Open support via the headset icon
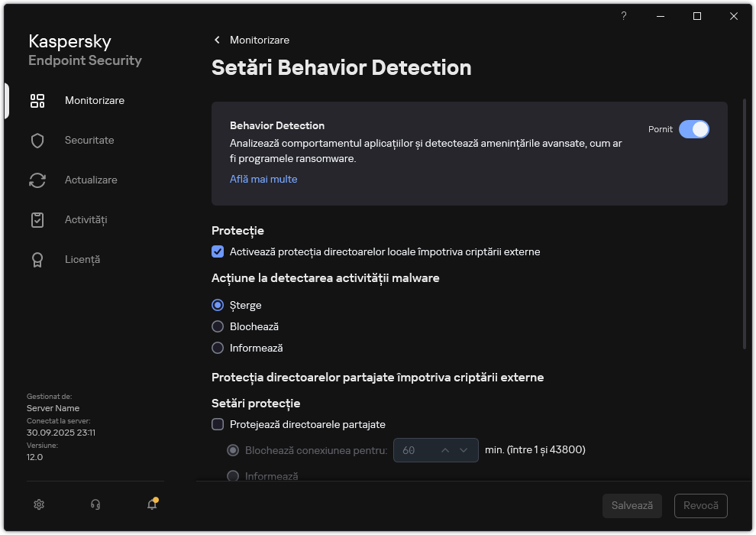756x535 pixels. coord(95,504)
